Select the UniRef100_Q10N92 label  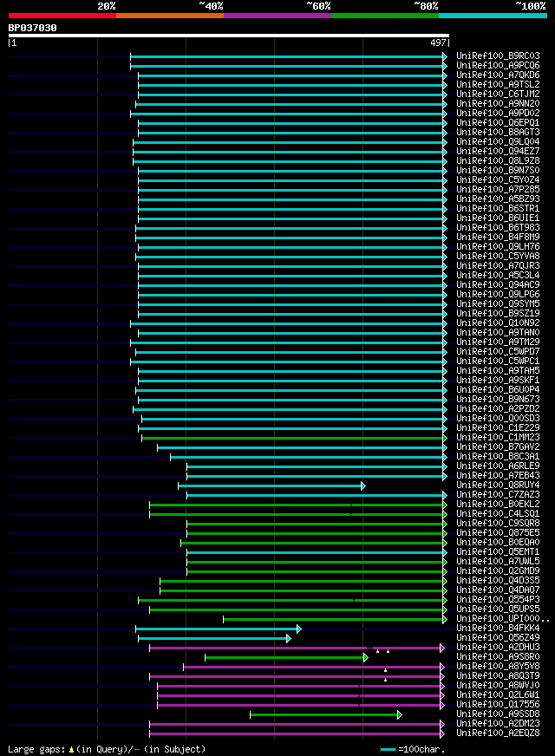[x=498, y=323]
